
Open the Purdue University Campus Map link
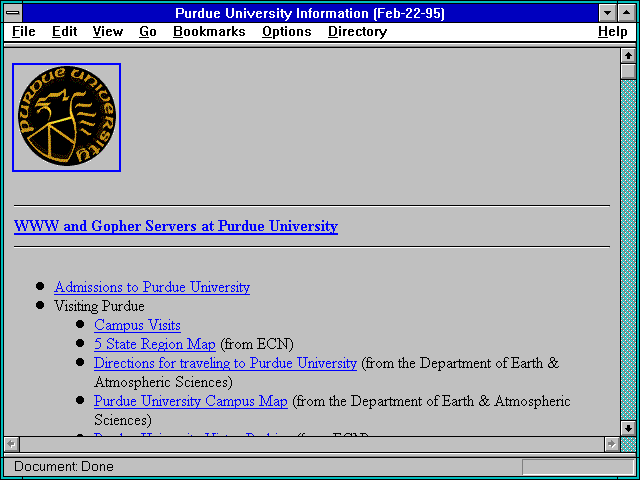click(x=191, y=401)
